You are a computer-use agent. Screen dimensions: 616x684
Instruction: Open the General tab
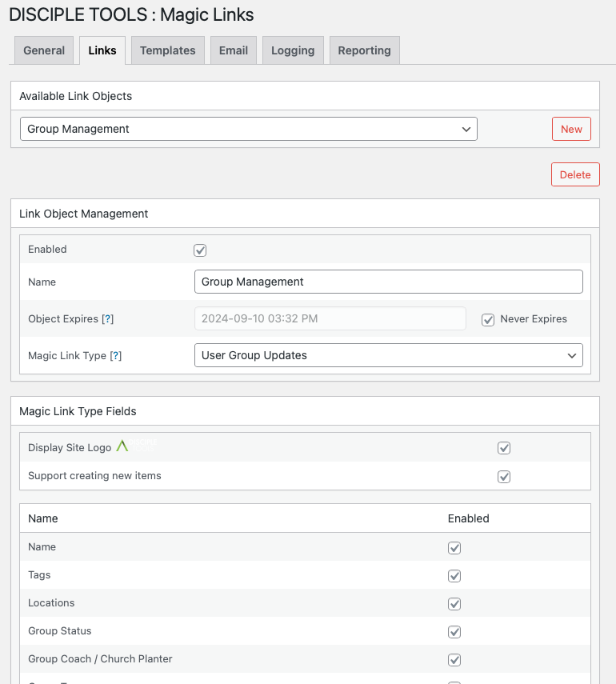point(44,50)
